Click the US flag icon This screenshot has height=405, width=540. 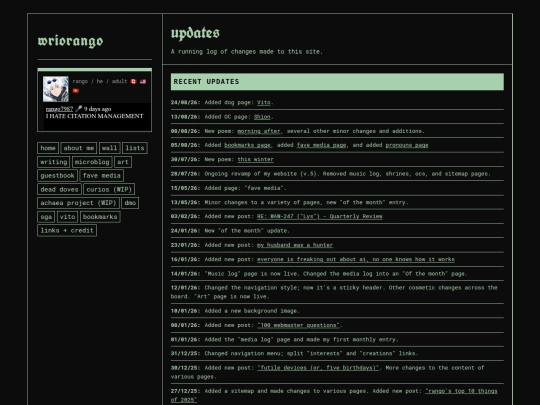[x=143, y=81]
